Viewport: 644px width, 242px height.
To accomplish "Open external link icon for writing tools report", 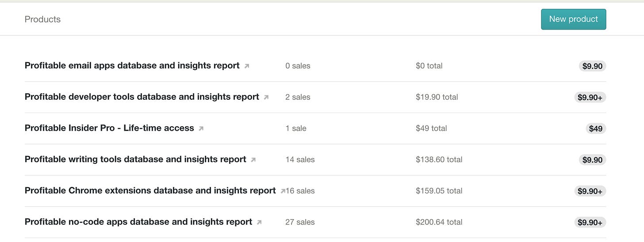I will [x=253, y=160].
